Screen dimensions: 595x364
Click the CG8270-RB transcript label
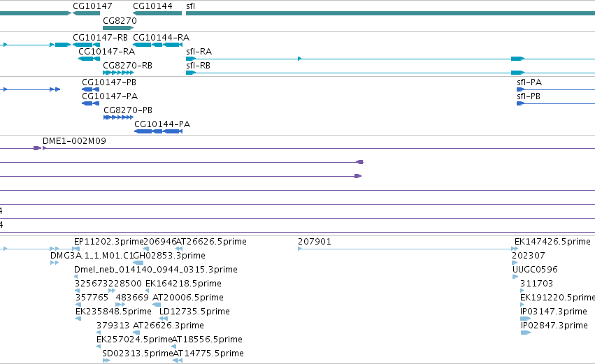[127, 65]
